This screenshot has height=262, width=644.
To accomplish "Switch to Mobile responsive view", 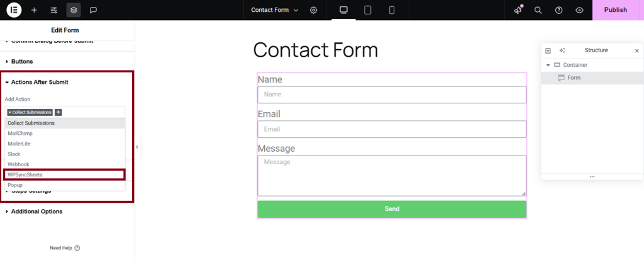I will pos(392,10).
